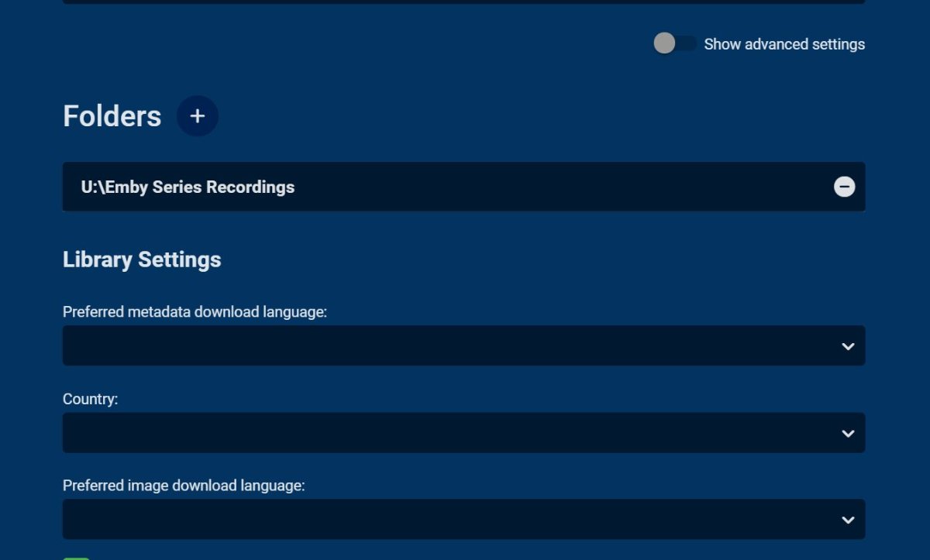Click the Preferred metadata download language label

tap(195, 312)
